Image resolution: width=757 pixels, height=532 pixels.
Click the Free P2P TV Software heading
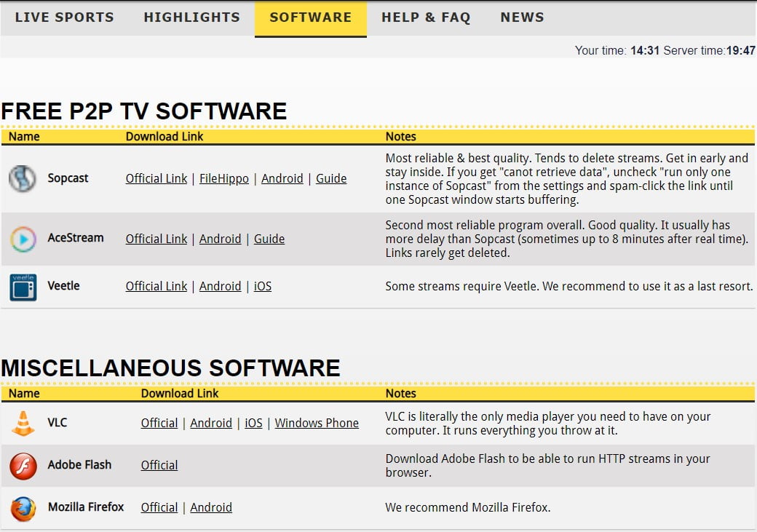click(144, 111)
